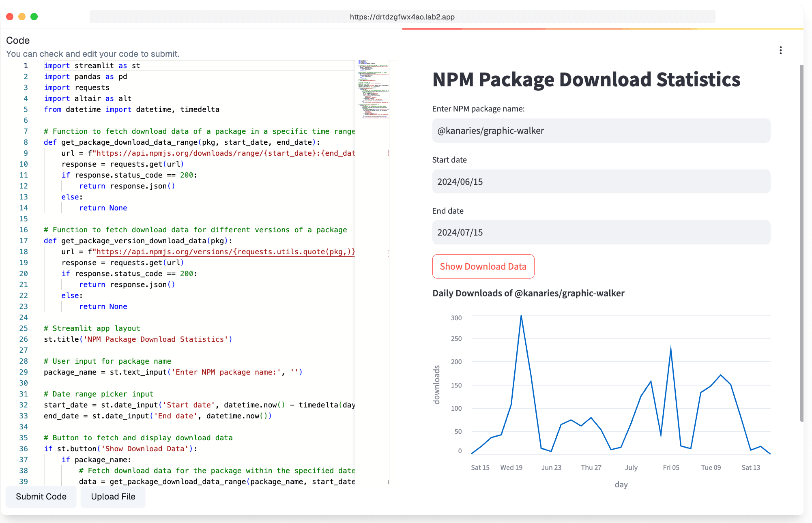Screen dimensions: 812x523
Task: Click the st.title code line
Action: [x=138, y=339]
